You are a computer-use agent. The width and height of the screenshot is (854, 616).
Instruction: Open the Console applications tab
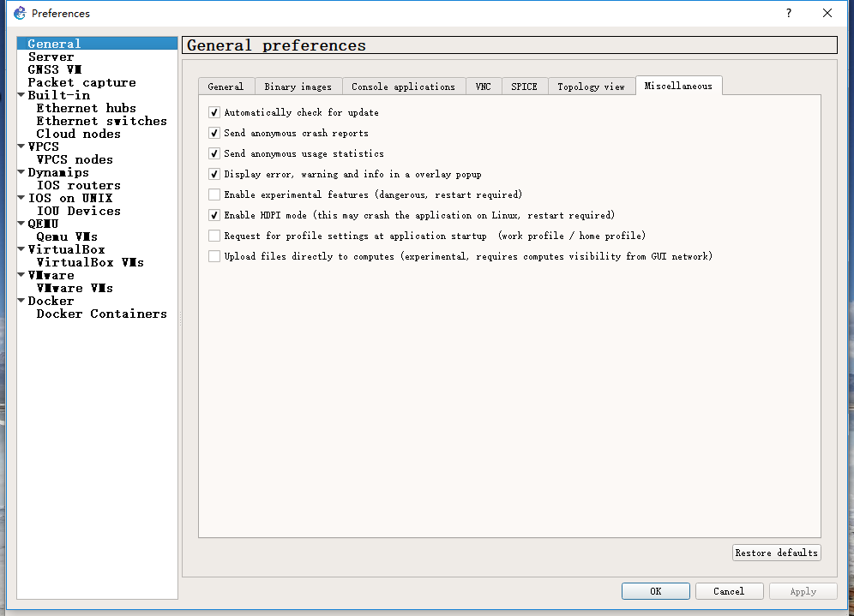tap(403, 87)
